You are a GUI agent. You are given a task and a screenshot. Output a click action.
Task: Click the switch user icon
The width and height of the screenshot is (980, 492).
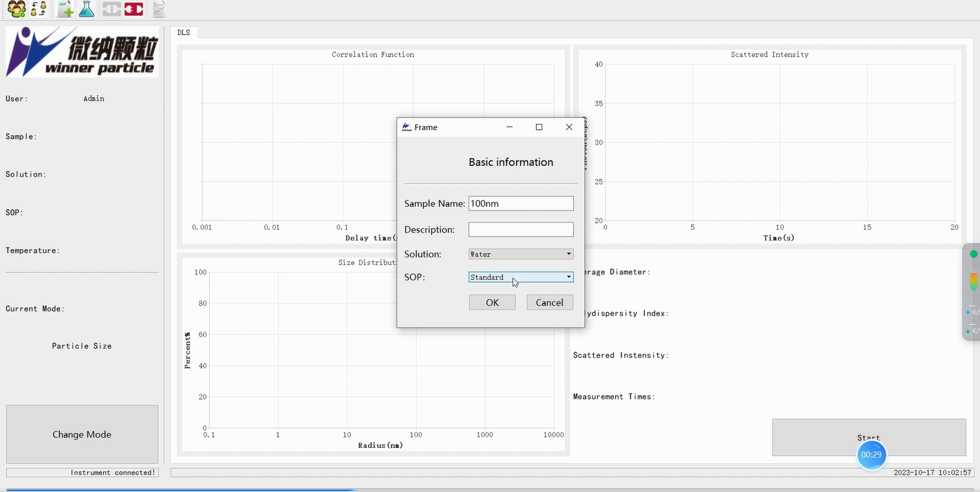pyautogui.click(x=39, y=9)
